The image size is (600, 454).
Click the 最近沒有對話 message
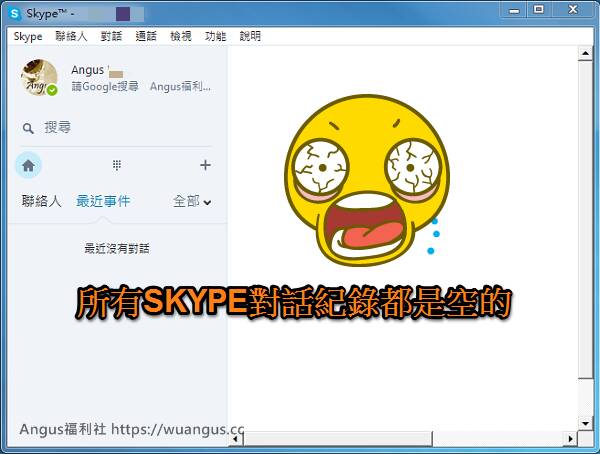click(x=117, y=248)
